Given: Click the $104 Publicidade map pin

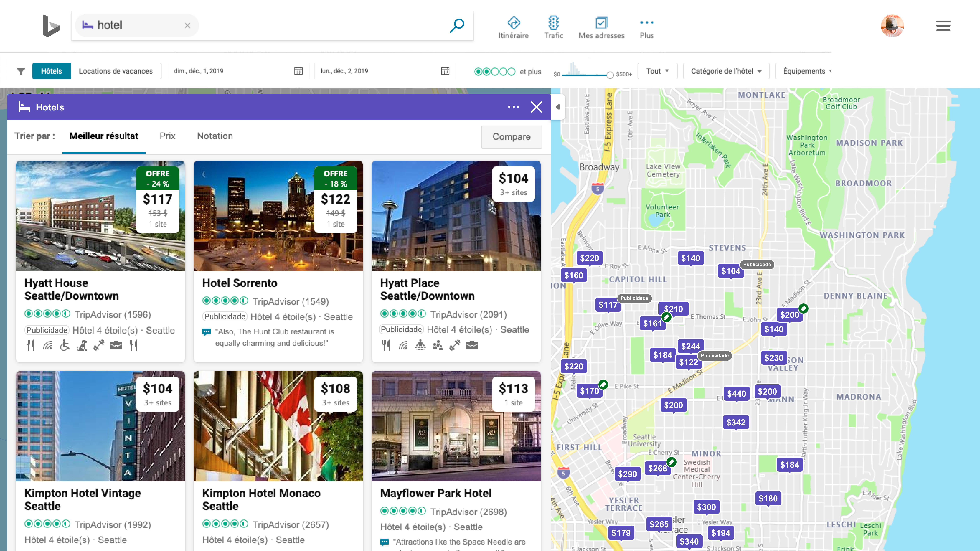Looking at the screenshot, I should point(731,271).
